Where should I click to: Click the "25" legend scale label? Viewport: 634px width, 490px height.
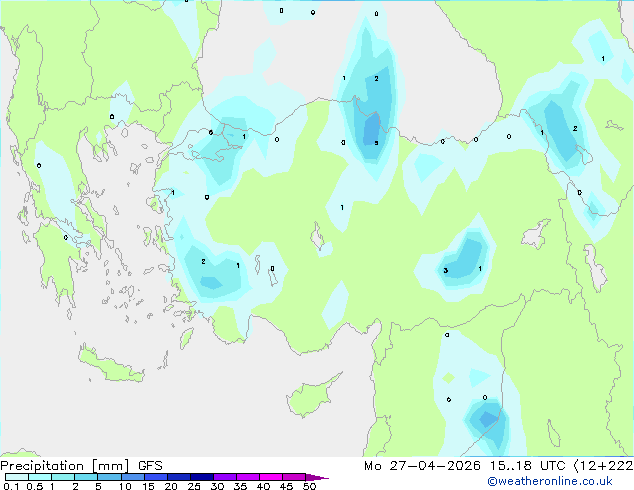click(x=194, y=486)
